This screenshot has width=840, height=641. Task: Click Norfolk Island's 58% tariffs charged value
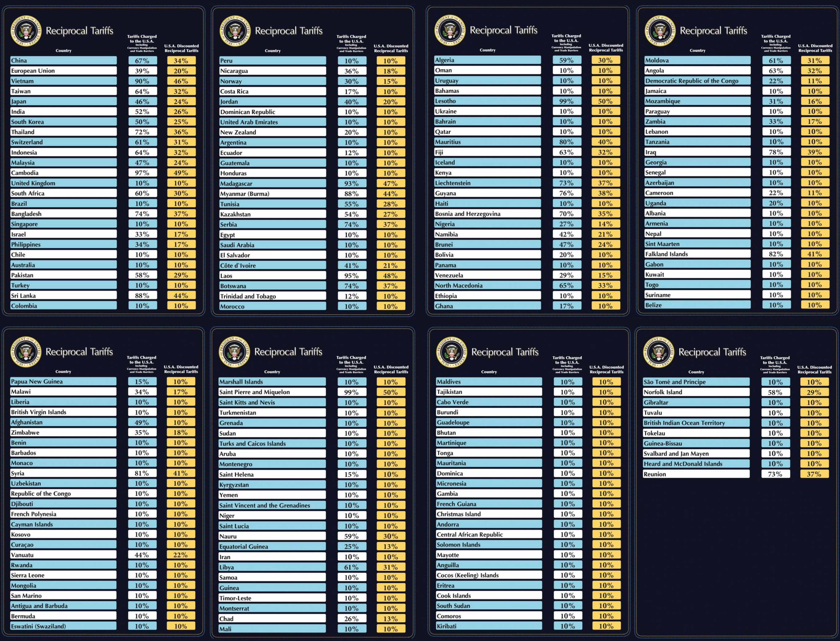click(775, 392)
